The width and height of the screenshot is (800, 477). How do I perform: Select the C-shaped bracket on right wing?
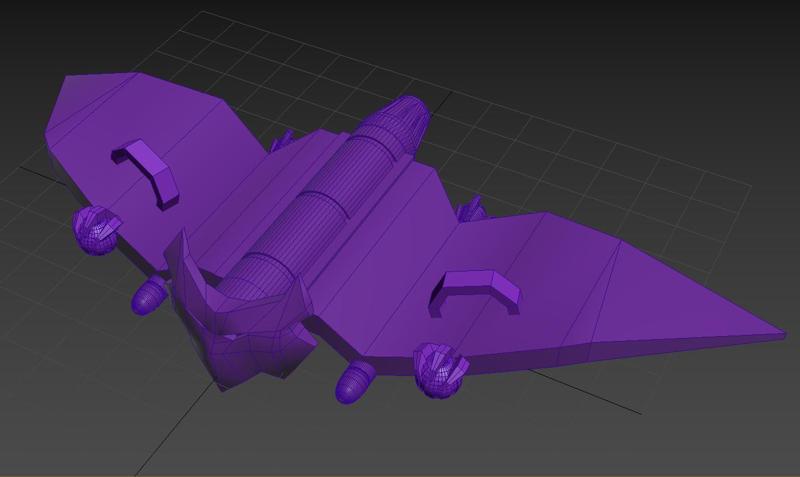click(x=474, y=292)
